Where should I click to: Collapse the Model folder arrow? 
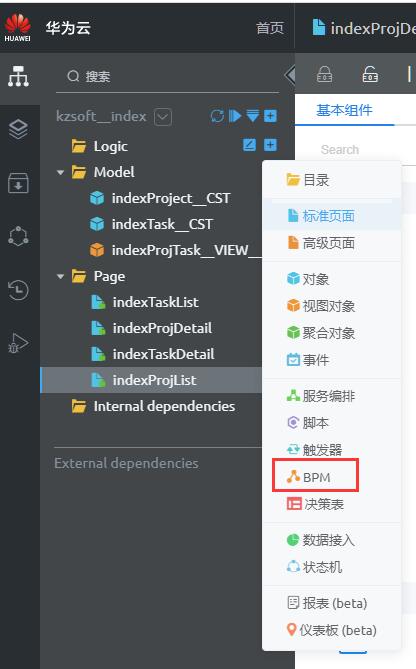click(60, 172)
